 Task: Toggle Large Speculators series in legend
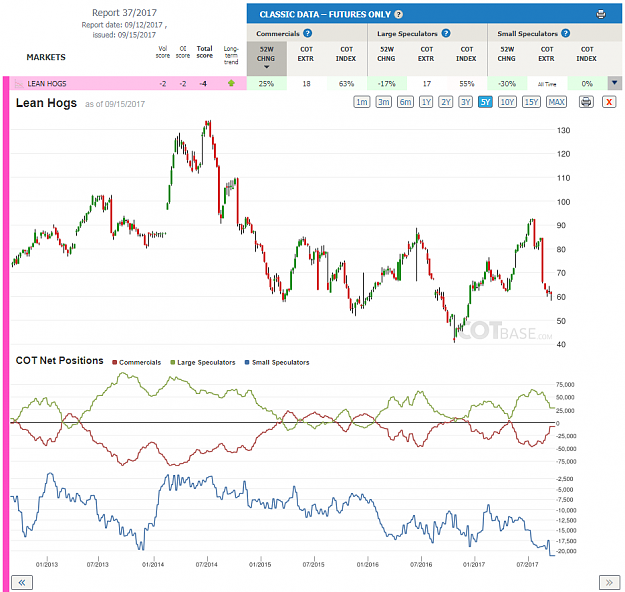point(203,362)
